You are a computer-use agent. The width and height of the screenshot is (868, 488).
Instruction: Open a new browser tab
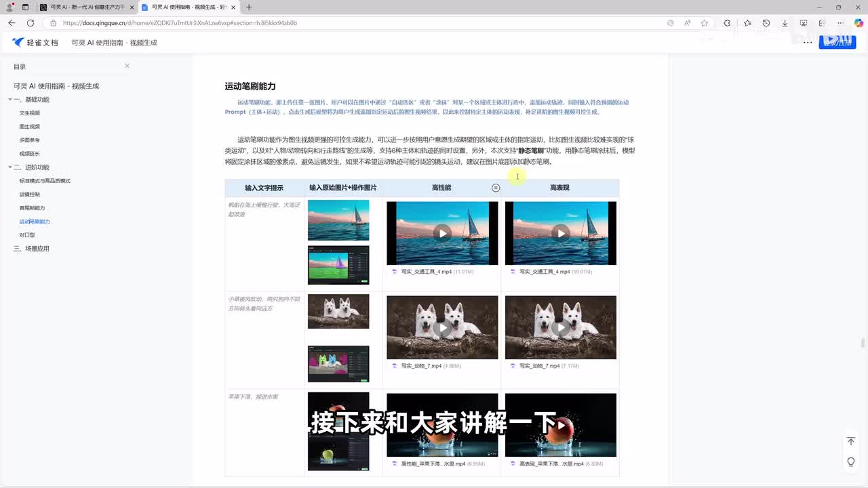(x=249, y=7)
